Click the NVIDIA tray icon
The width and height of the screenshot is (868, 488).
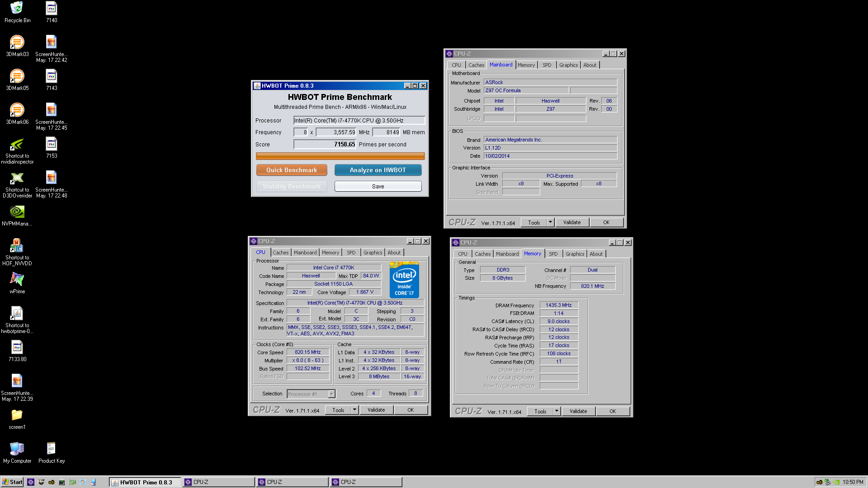837,482
